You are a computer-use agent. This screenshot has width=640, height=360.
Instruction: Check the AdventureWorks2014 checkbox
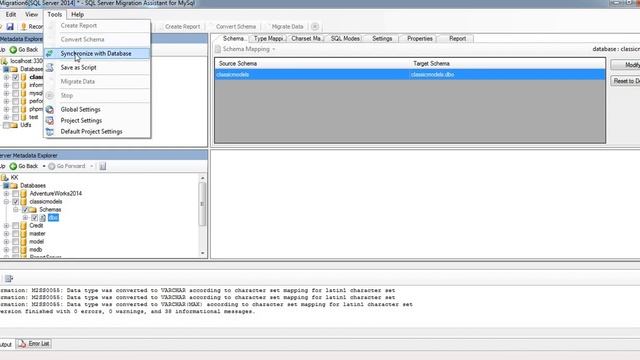click(15, 193)
